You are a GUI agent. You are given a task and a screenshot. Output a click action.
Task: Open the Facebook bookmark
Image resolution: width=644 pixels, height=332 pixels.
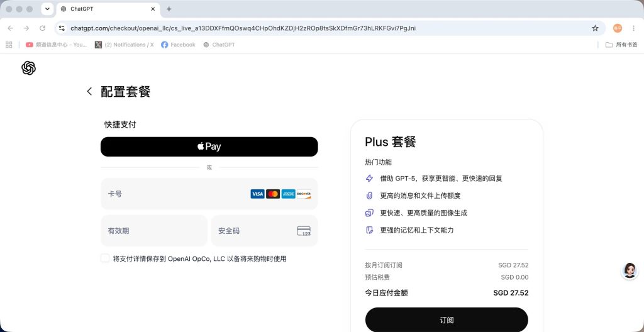pyautogui.click(x=178, y=45)
